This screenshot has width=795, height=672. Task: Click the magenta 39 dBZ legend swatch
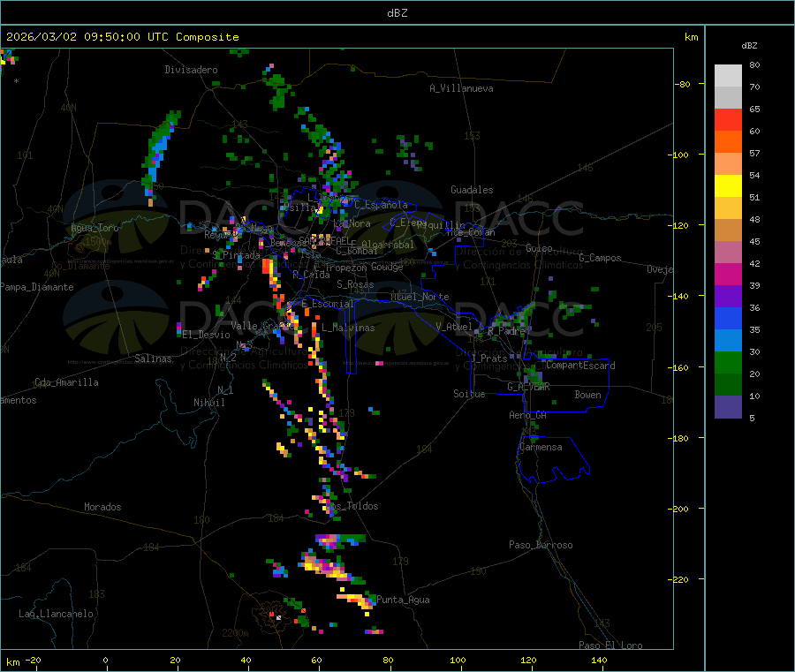(x=728, y=274)
